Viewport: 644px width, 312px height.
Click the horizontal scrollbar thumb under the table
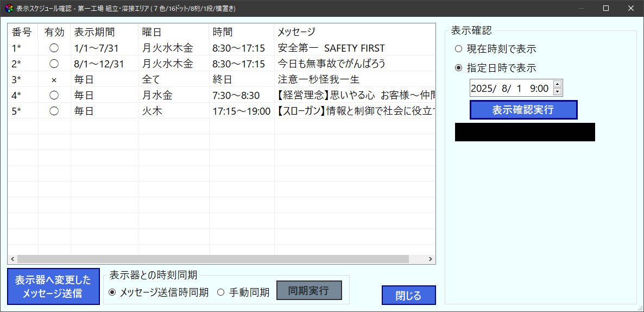213,259
